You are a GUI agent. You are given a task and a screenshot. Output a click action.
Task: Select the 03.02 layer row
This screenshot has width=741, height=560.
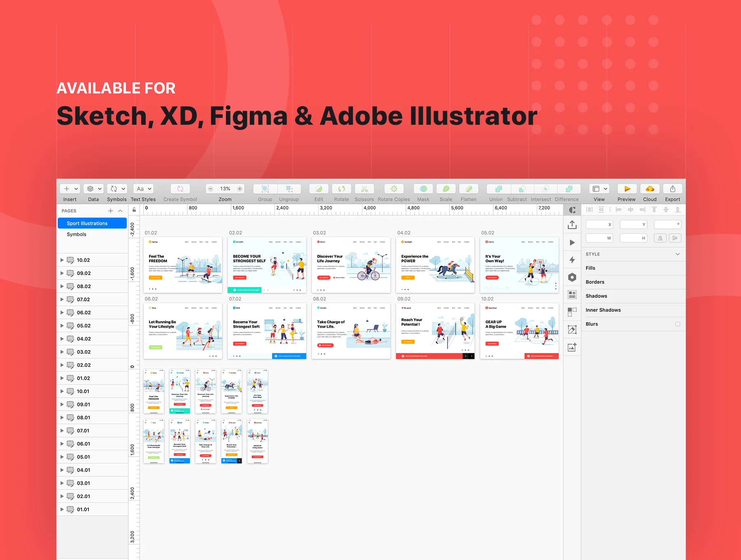(92, 352)
